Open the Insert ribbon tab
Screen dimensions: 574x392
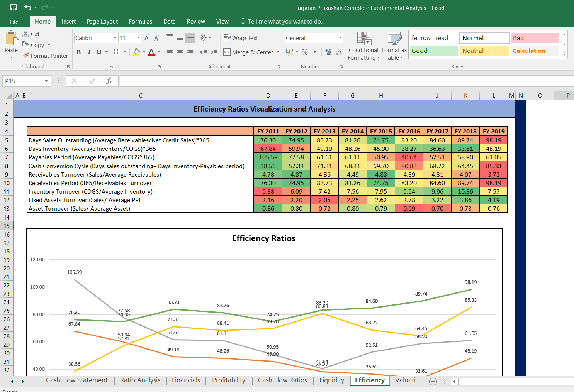[x=69, y=22]
